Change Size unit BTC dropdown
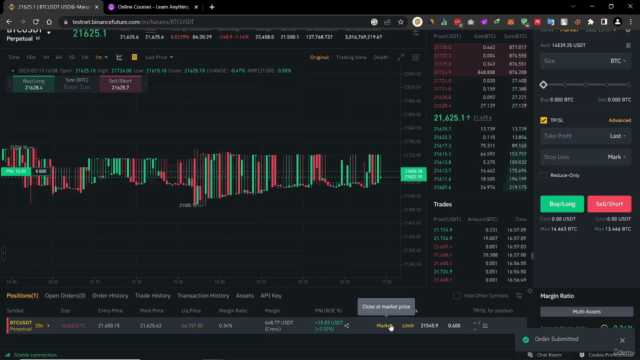The height and width of the screenshot is (360, 640). coord(618,61)
